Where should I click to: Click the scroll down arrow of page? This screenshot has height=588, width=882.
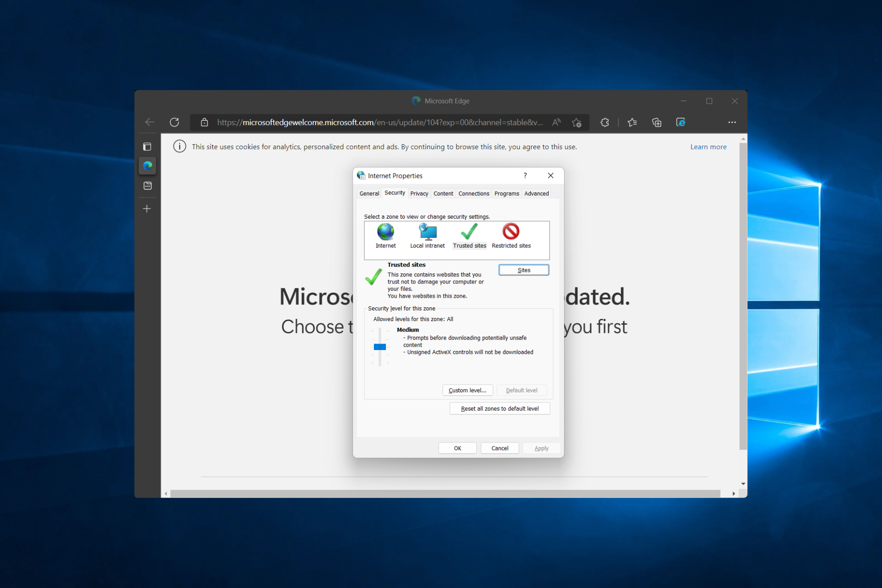coord(743,484)
